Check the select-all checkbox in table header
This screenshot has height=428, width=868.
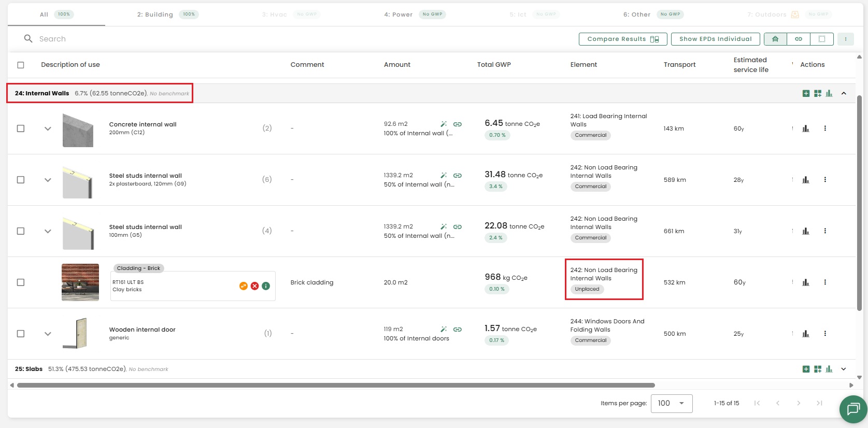pyautogui.click(x=21, y=65)
